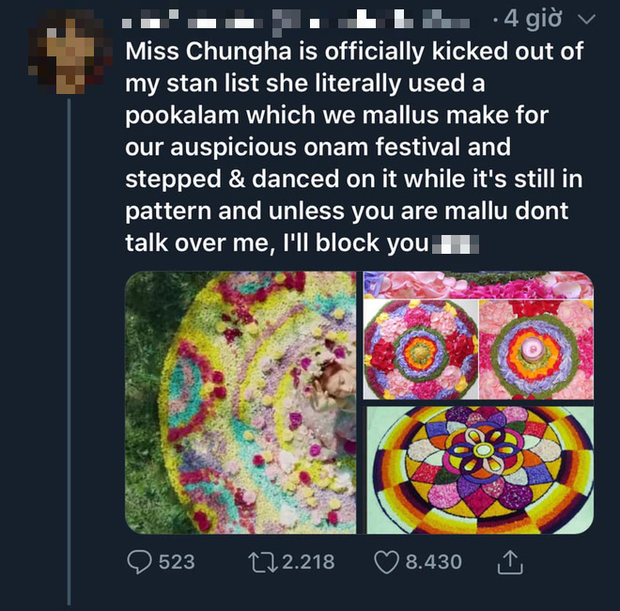This screenshot has width=620, height=611.
Task: Open the pink petals strip photo
Action: (x=478, y=285)
